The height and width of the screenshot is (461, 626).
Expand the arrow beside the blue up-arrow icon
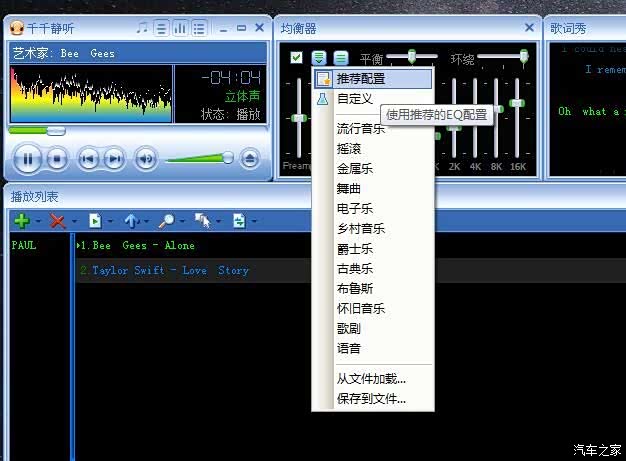tap(146, 221)
